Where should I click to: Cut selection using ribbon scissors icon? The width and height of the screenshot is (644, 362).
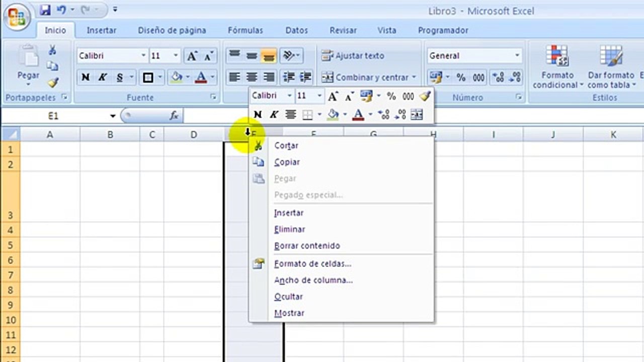[52, 50]
